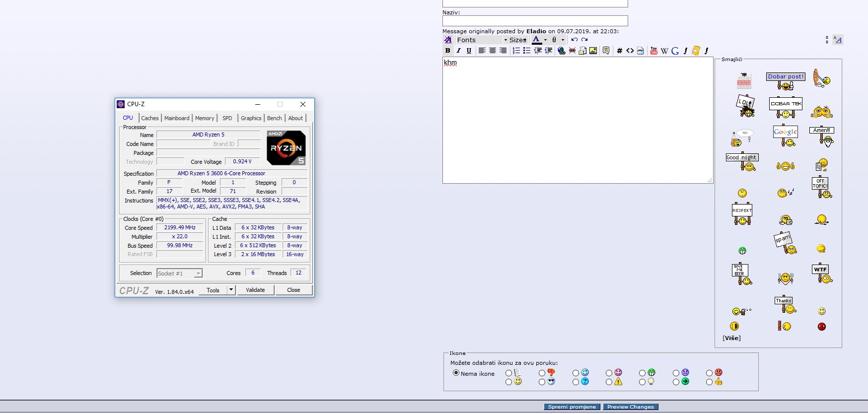Open the text color picker
This screenshot has width=868, height=414.
(x=536, y=40)
